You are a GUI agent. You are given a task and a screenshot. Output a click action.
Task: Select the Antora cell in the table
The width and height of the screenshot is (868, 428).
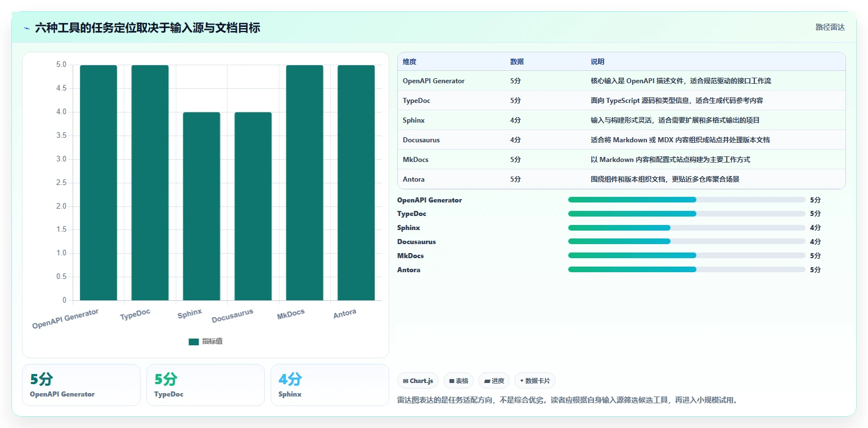click(x=413, y=179)
